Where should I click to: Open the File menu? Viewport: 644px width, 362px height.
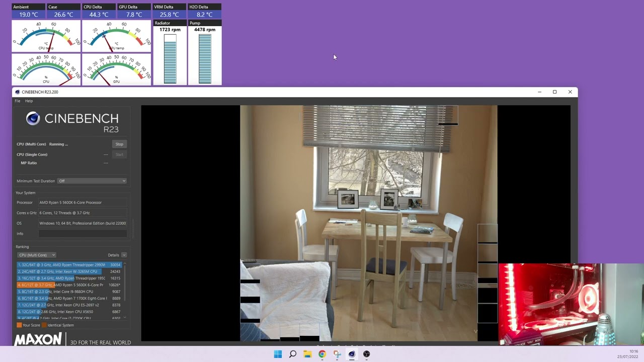pos(18,101)
